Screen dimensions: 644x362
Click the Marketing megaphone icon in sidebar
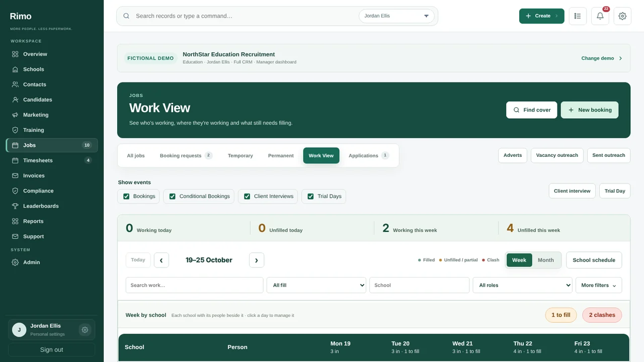click(x=15, y=115)
